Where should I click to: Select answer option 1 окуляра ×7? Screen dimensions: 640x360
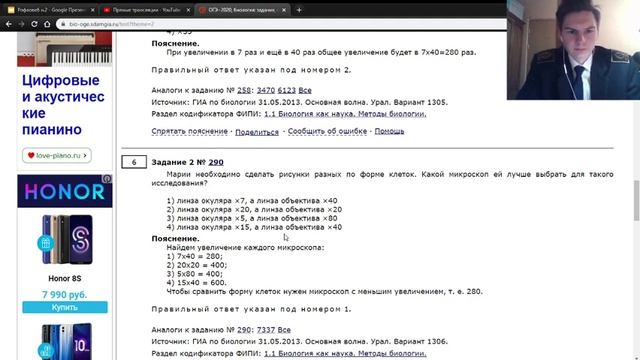click(x=252, y=201)
